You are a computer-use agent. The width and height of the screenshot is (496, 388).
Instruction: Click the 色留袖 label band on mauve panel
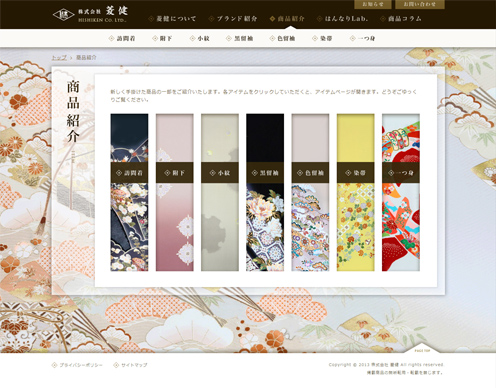(310, 173)
